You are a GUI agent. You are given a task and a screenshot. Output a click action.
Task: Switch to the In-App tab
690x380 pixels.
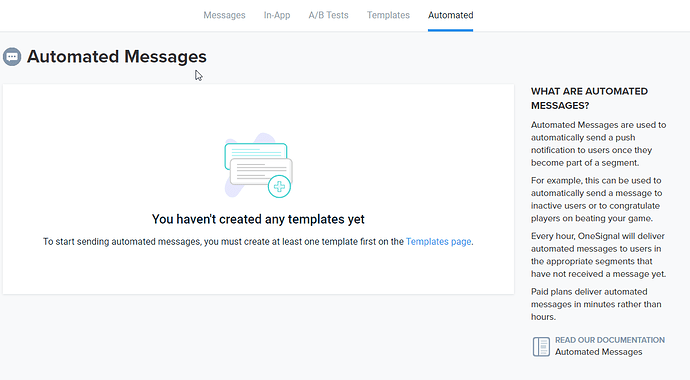point(277,15)
